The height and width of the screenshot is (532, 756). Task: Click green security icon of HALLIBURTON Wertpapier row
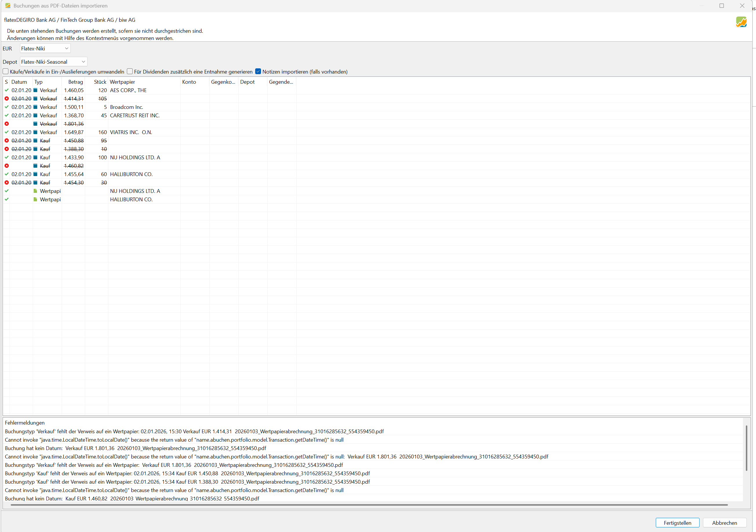tap(35, 200)
